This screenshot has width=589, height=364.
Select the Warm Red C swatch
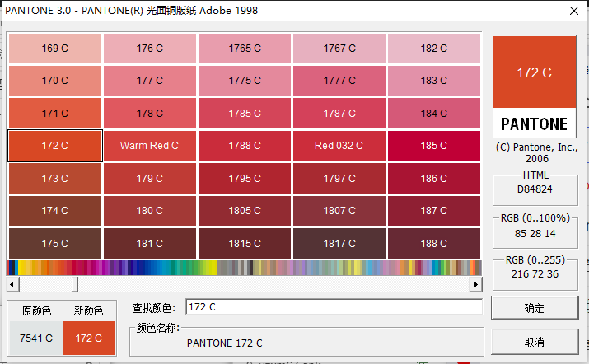click(149, 146)
